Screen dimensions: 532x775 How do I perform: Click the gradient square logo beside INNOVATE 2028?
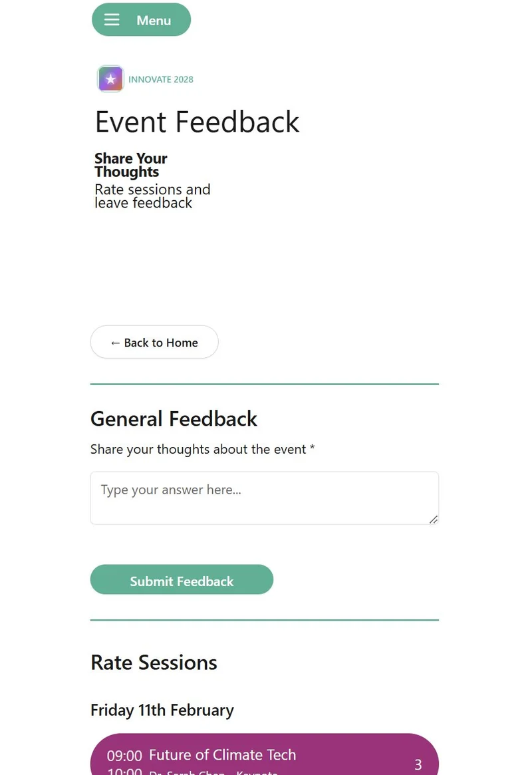pos(110,78)
